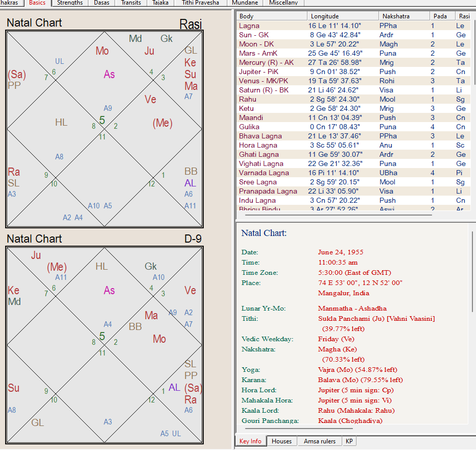
Task: Open the Tajaka tab
Action: click(160, 3)
